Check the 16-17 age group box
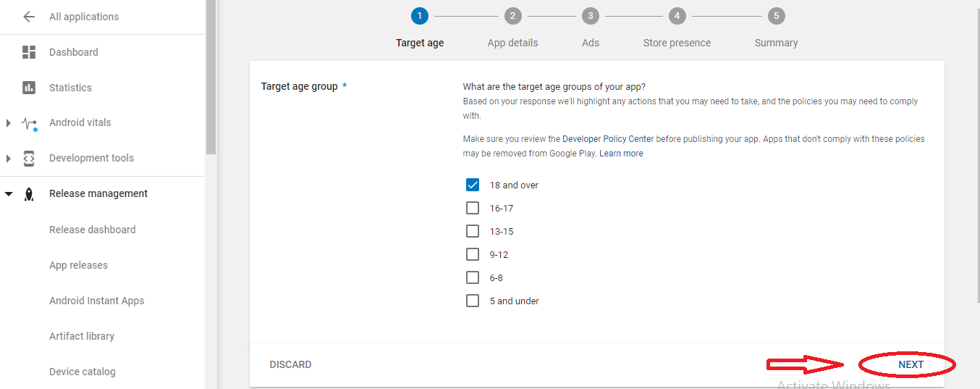The image size is (980, 389). 473,208
